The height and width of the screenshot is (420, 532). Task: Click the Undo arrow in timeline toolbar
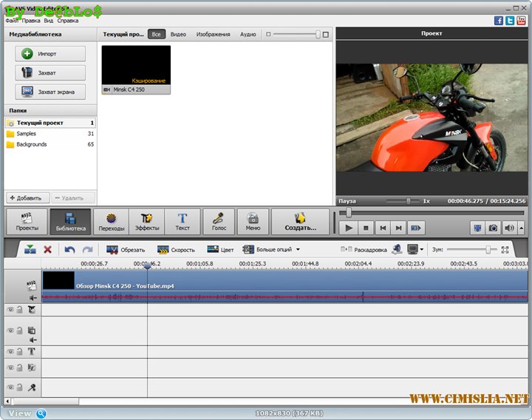tap(70, 250)
